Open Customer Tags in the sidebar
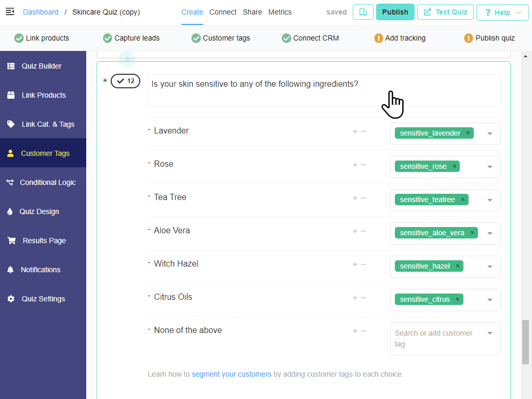This screenshot has height=399, width=532. tap(43, 153)
